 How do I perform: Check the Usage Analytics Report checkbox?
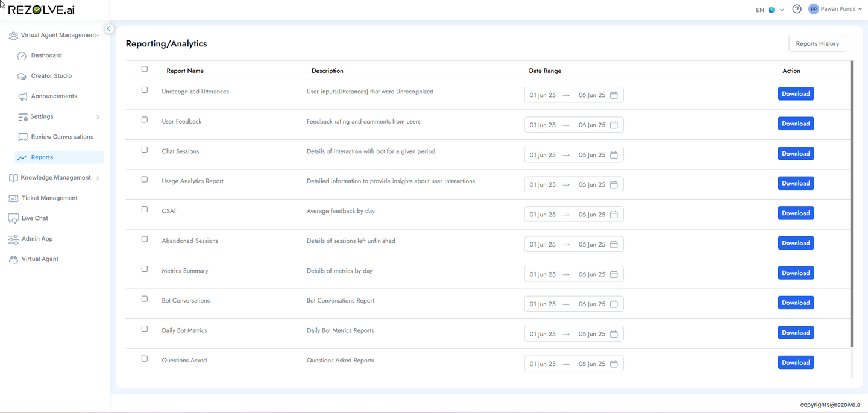144,179
